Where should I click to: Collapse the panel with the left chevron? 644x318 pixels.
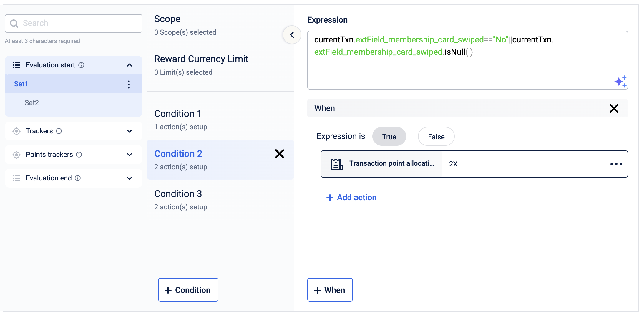click(292, 35)
